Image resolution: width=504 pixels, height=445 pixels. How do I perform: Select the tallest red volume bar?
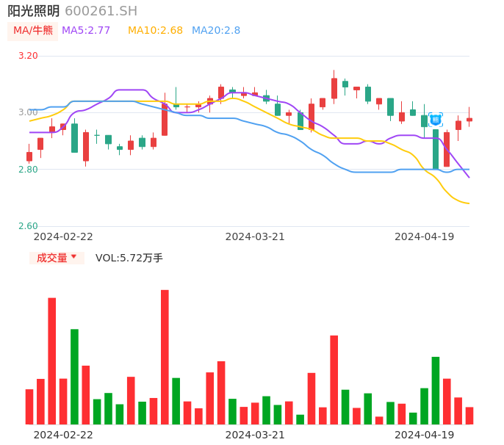pyautogui.click(x=165, y=357)
